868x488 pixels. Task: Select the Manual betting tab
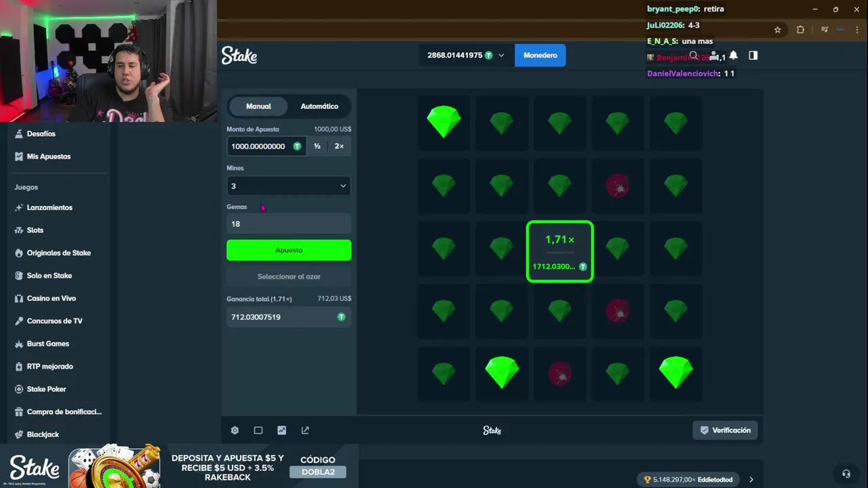coord(258,106)
